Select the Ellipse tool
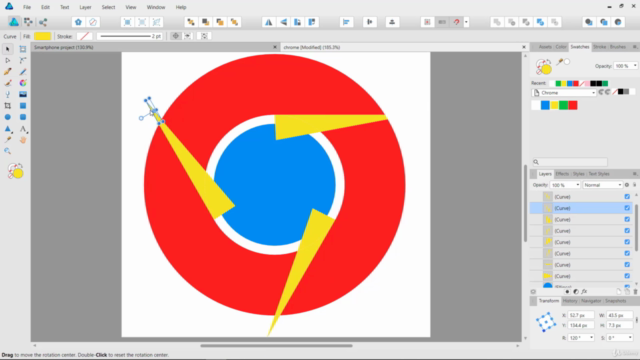Screen dimensions: 640x360 click(7, 117)
